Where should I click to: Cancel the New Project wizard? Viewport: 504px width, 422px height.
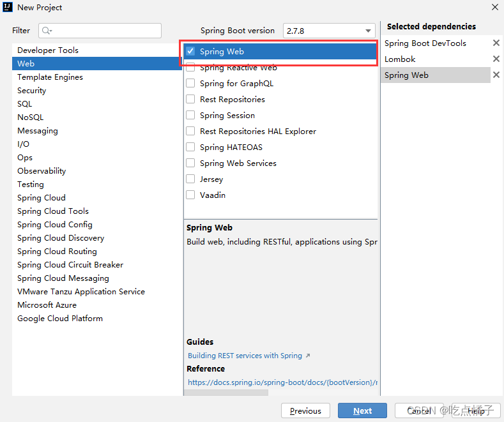(419, 411)
